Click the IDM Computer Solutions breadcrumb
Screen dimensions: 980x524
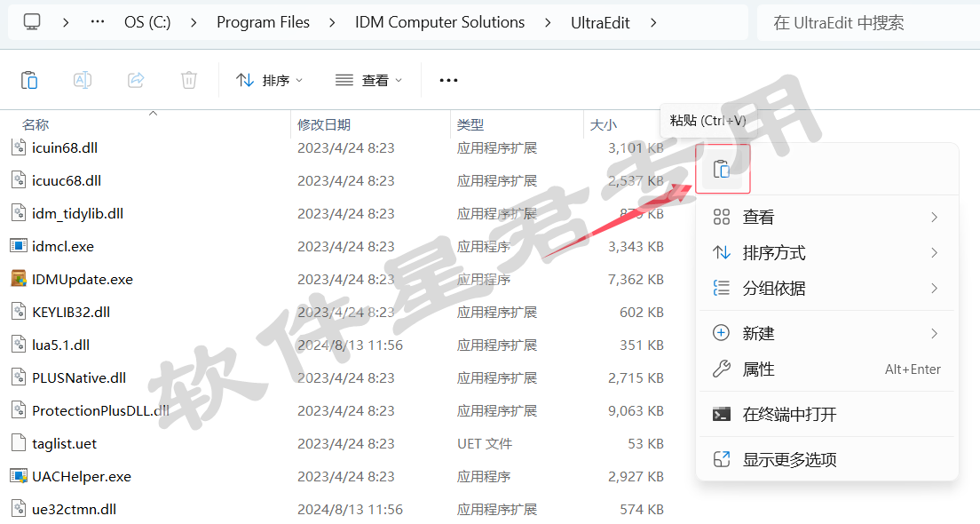click(440, 22)
